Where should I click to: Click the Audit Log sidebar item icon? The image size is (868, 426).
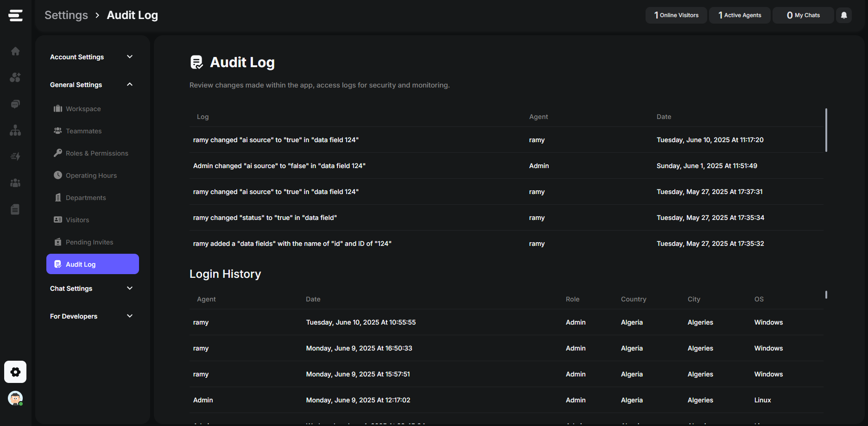58,264
